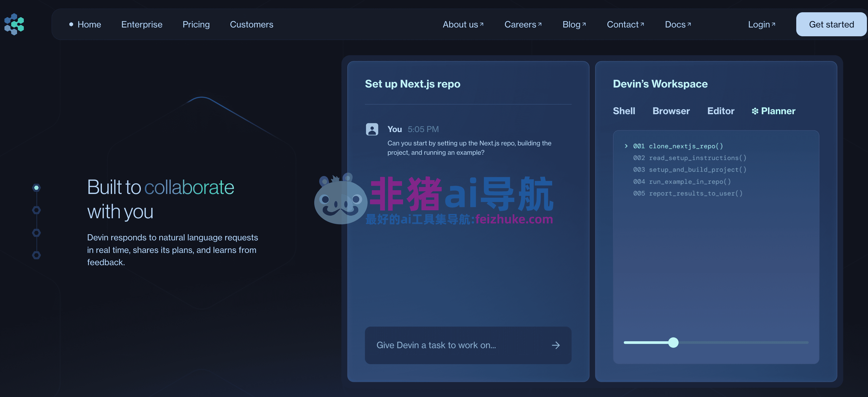This screenshot has width=868, height=397.
Task: Open the Editor workspace tab
Action: pos(720,111)
